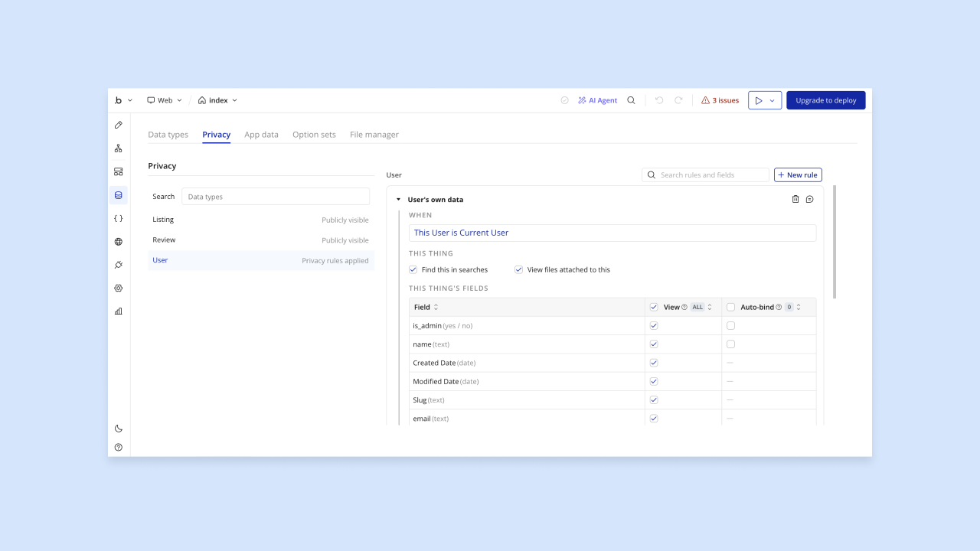This screenshot has height=551, width=980.
Task: Switch to the App data tab
Action: coord(261,135)
